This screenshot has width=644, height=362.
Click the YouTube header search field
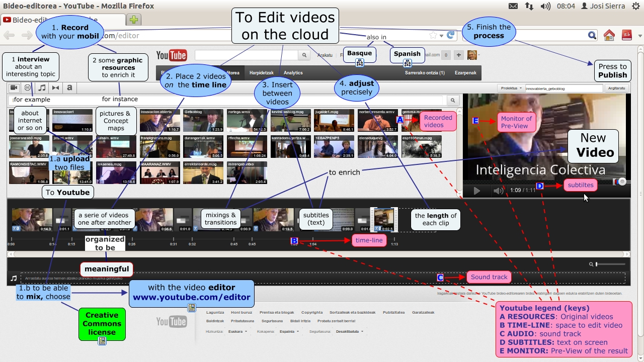pyautogui.click(x=246, y=55)
